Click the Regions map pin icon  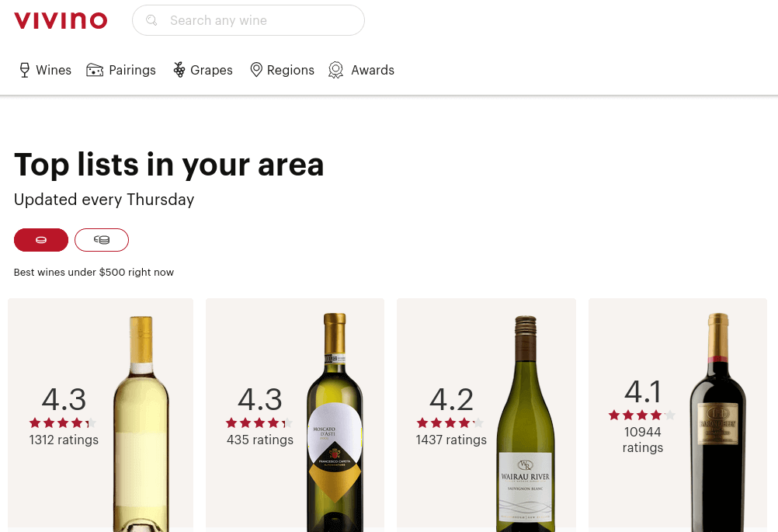pos(256,70)
